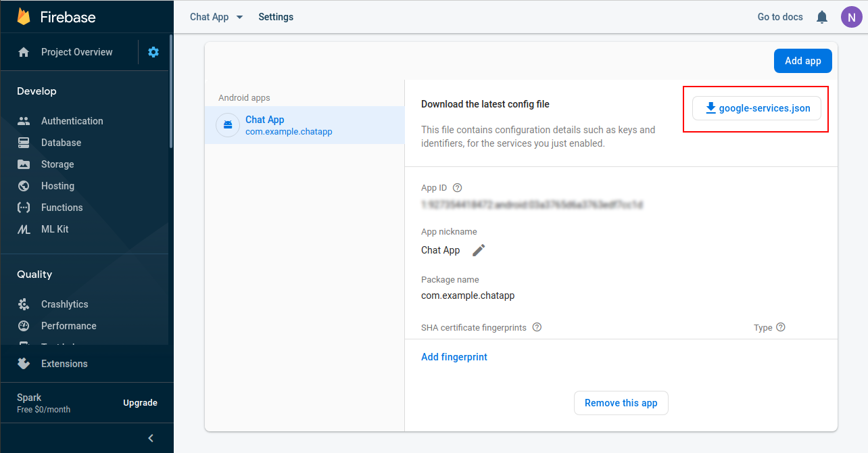The width and height of the screenshot is (868, 453).
Task: Click help icon next to SHA certificate fingerprints
Action: click(x=537, y=327)
